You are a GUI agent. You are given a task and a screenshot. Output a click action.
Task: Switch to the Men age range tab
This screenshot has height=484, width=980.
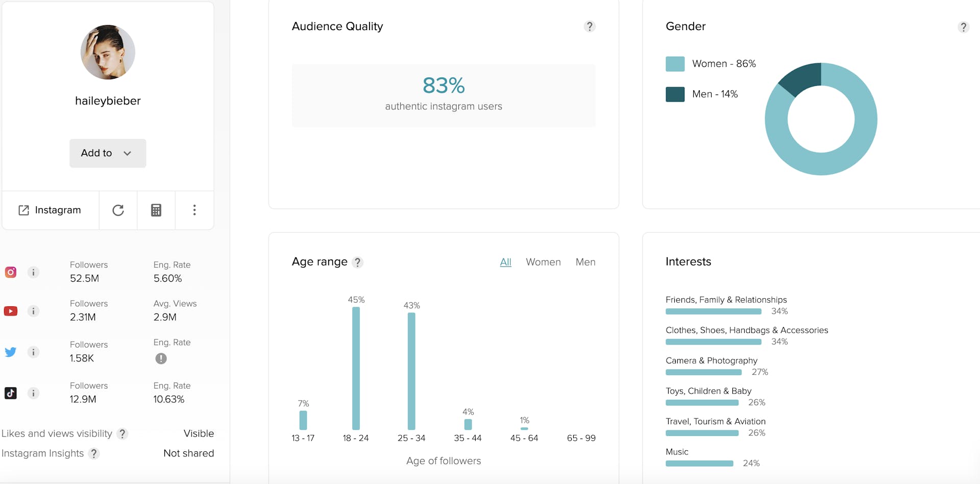[585, 262]
